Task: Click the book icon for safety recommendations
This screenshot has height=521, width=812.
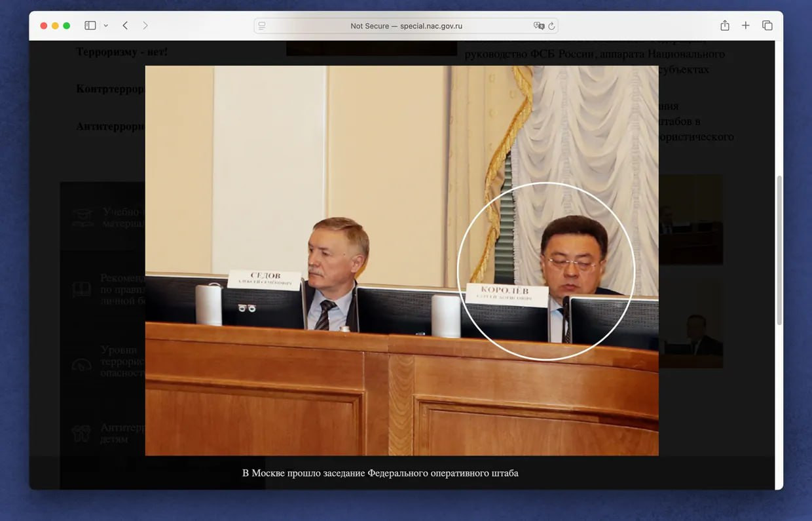Action: pos(82,290)
